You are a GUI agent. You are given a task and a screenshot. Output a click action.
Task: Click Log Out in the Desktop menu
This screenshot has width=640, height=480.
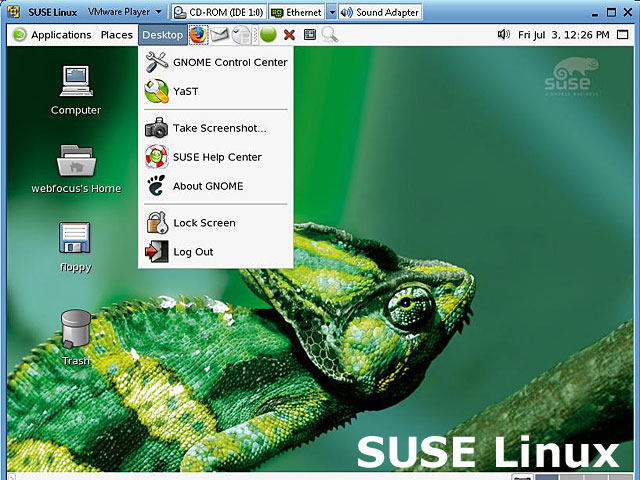[193, 252]
